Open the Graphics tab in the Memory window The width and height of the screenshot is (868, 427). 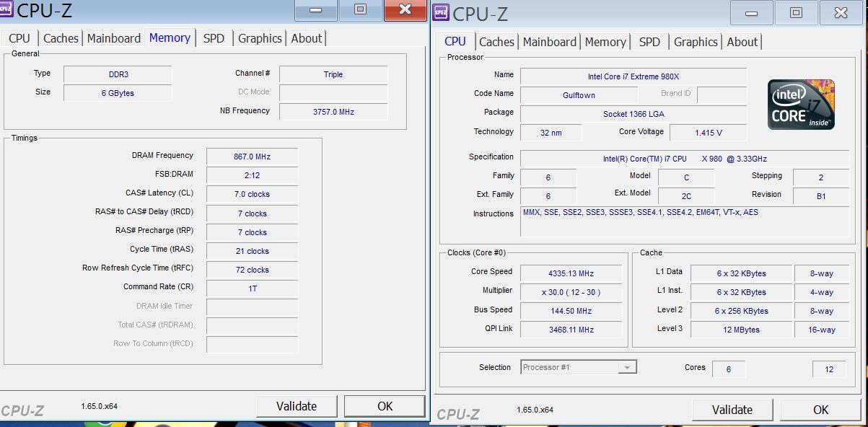pos(260,38)
